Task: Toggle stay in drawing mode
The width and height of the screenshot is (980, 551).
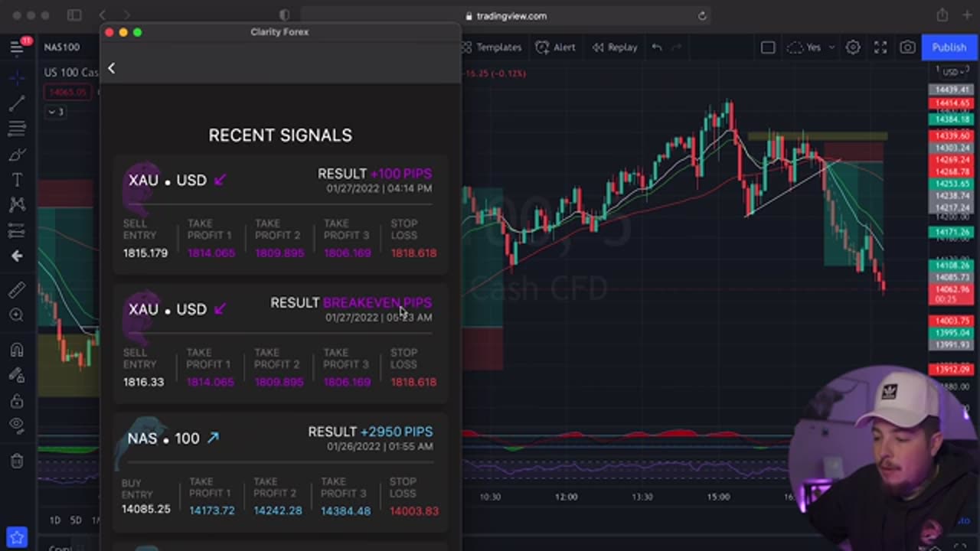Action: pos(17,374)
